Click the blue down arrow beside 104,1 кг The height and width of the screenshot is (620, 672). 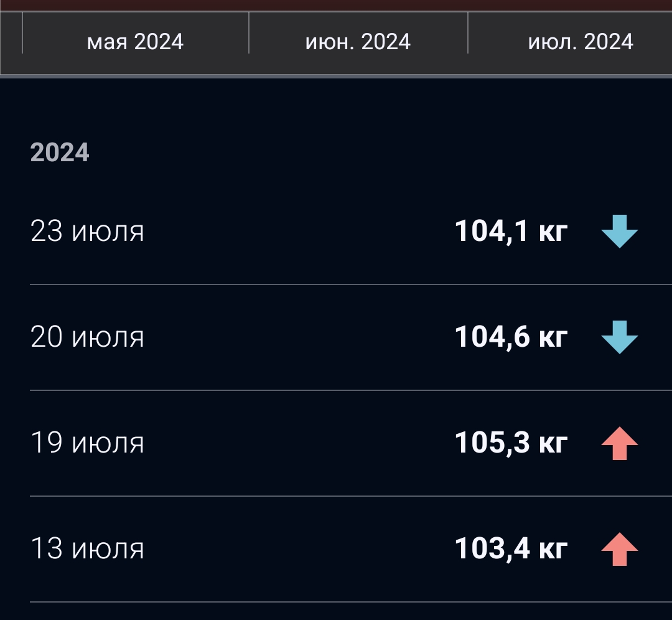(620, 232)
